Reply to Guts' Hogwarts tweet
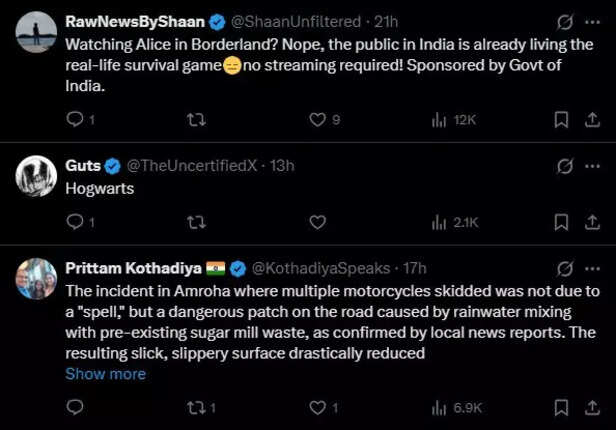The image size is (616, 430). [75, 222]
